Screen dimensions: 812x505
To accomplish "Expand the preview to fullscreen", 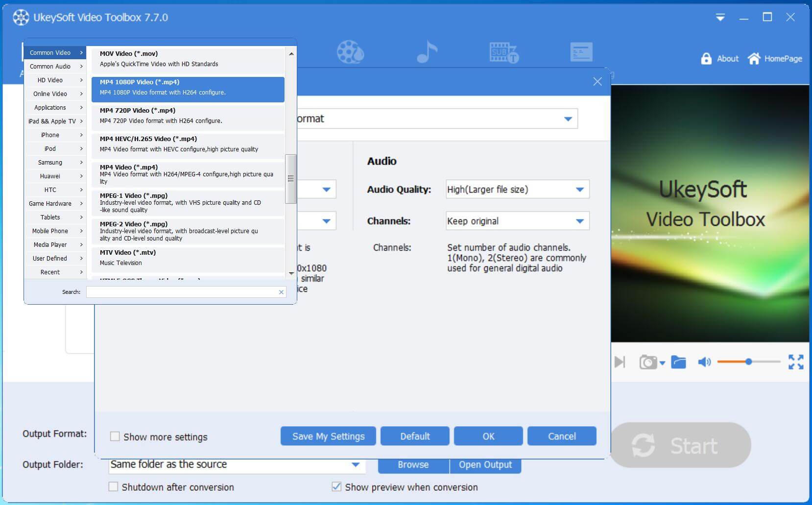I will click(x=796, y=362).
